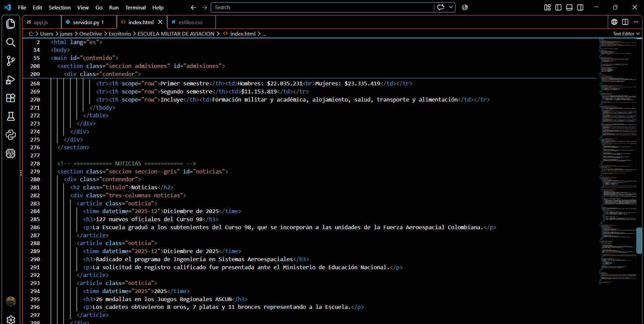This screenshot has height=324, width=644.
Task: Open the Manage settings gear
Action: pyautogui.click(x=11, y=319)
